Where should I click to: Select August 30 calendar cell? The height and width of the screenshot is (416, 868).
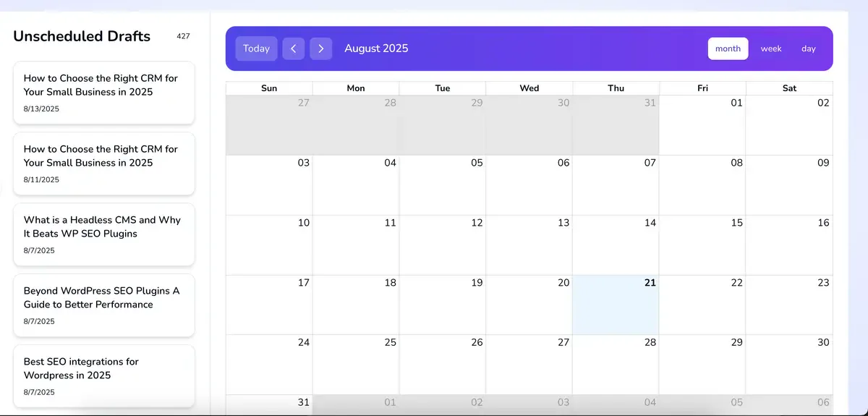[789, 365]
